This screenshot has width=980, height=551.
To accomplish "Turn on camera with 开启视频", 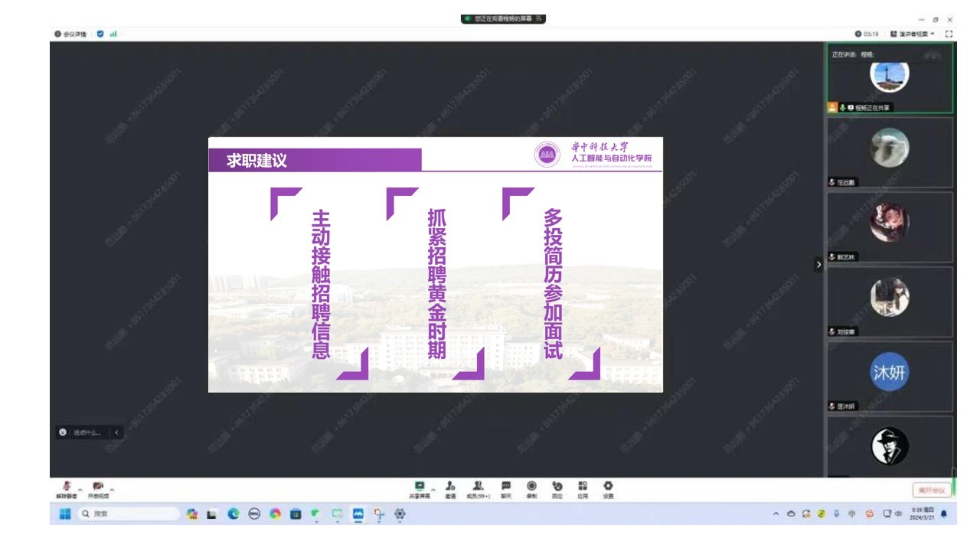I will (x=98, y=488).
